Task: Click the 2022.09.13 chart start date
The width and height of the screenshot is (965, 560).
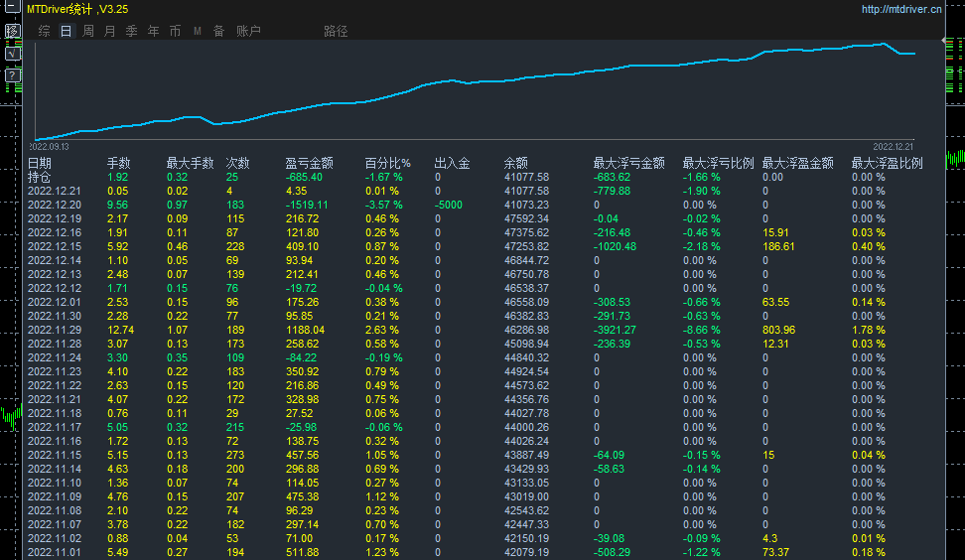Action: [x=50, y=147]
